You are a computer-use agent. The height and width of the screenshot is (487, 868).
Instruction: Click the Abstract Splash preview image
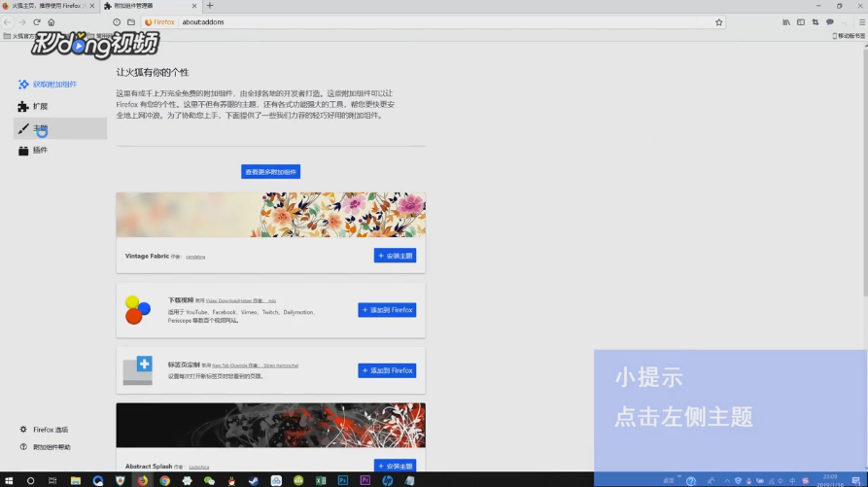click(270, 425)
